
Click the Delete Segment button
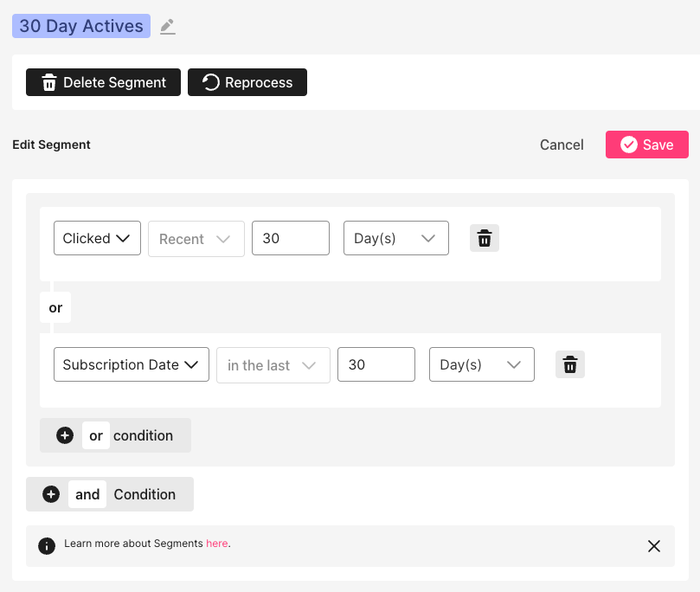tap(103, 83)
